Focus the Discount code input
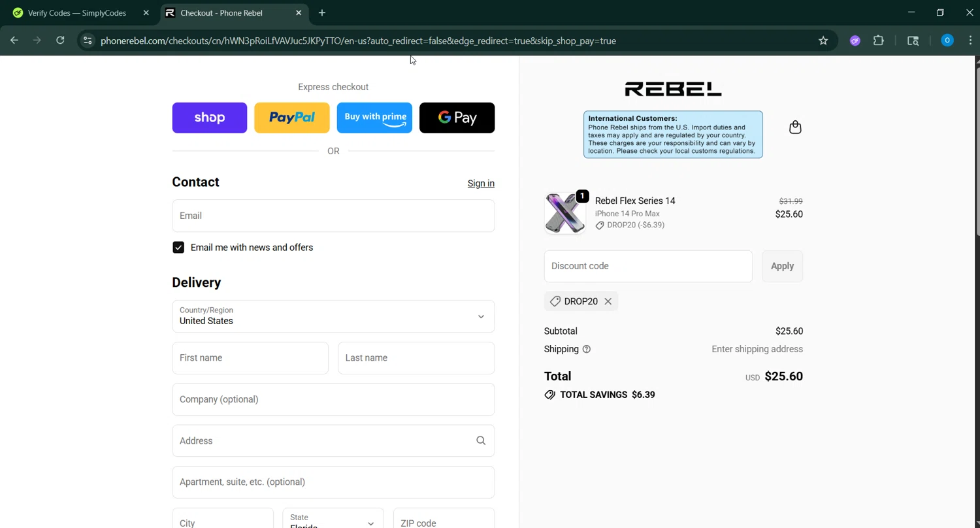980x528 pixels. 648,266
